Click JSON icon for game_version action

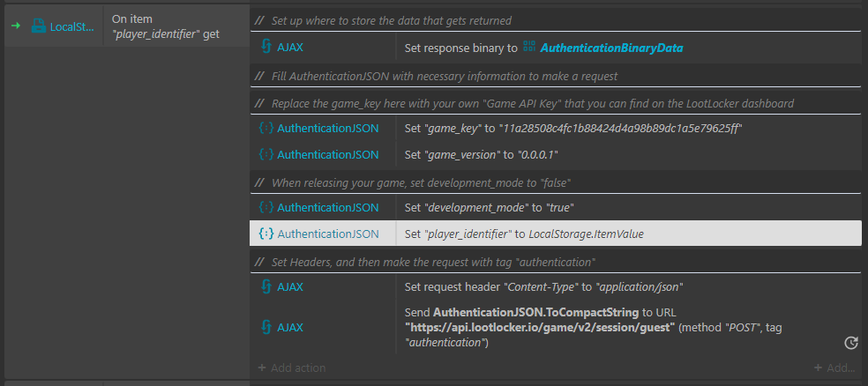point(266,154)
